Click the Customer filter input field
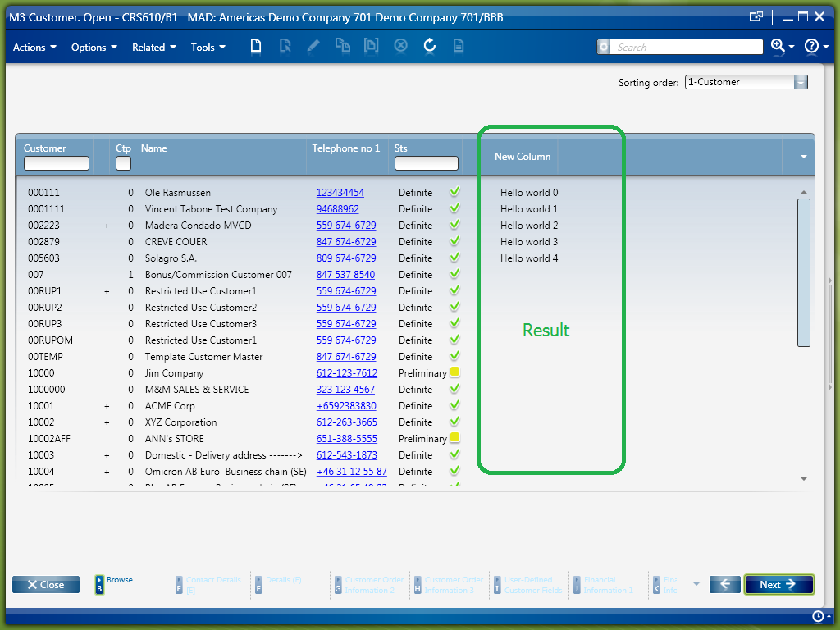The height and width of the screenshot is (630, 840). click(x=57, y=163)
